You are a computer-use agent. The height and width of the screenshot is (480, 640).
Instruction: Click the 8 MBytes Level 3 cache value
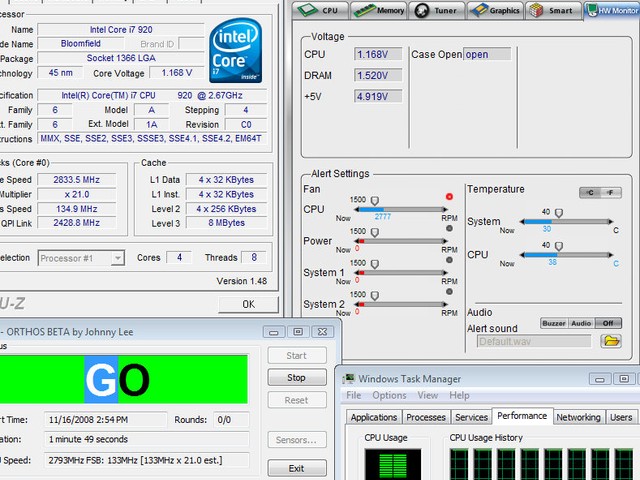[227, 223]
